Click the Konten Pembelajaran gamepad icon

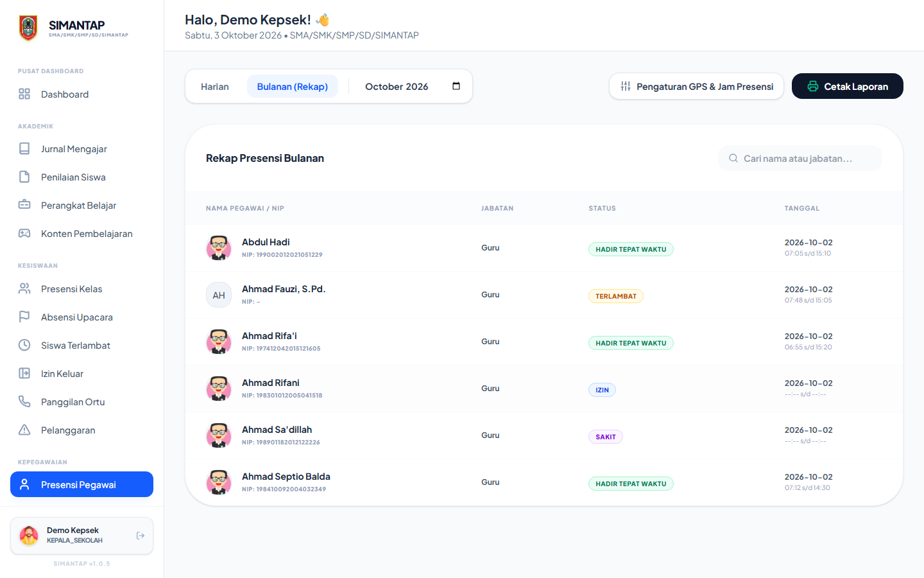pos(24,234)
